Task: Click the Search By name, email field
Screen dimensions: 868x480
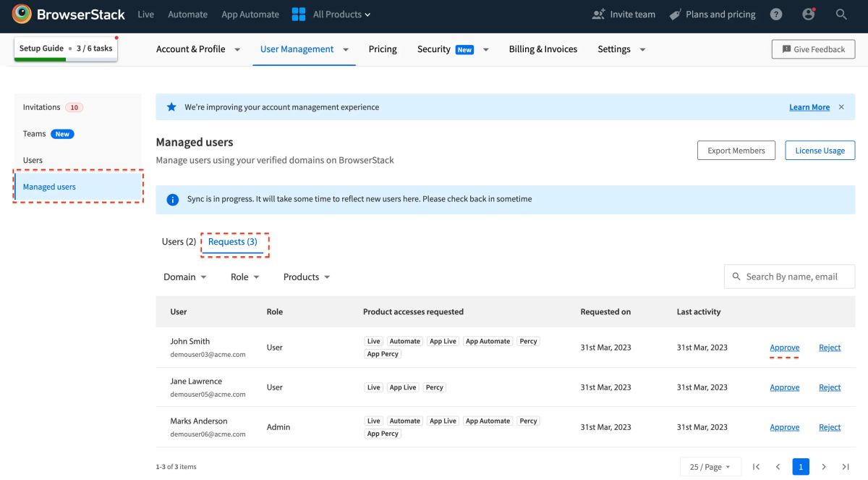Action: point(790,277)
